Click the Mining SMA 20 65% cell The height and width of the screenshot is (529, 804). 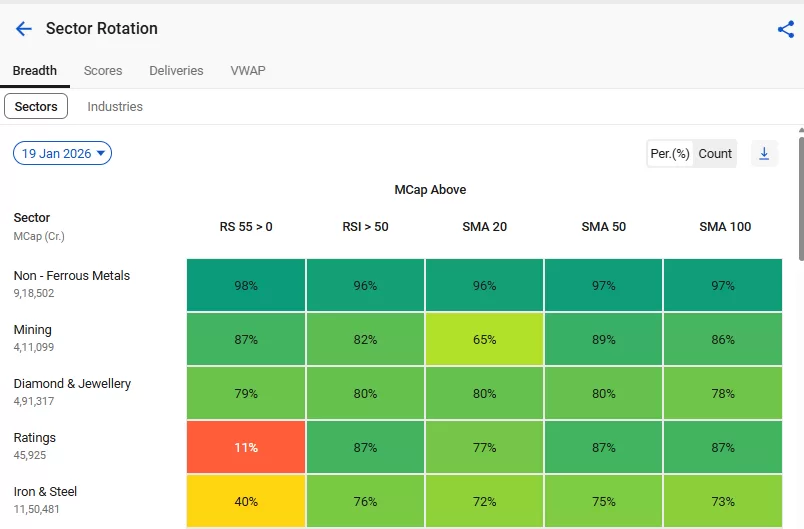point(484,339)
